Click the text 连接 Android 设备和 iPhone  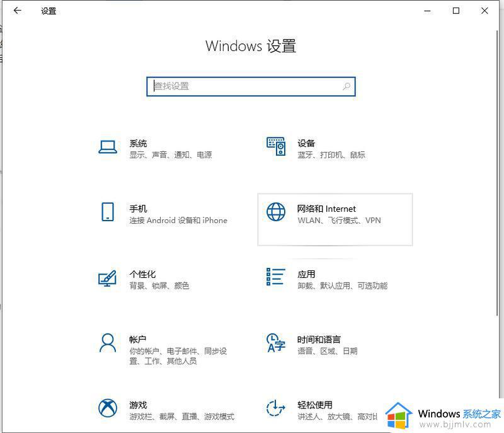pos(178,220)
